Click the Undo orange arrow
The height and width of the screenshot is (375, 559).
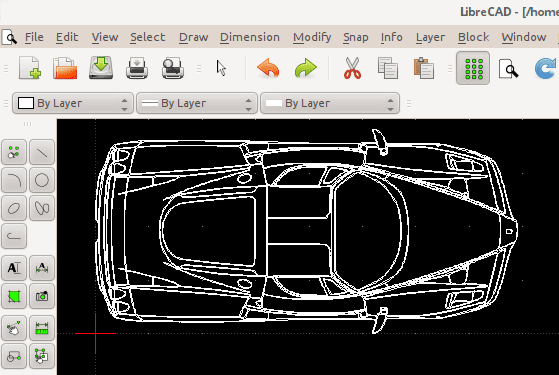coord(268,68)
